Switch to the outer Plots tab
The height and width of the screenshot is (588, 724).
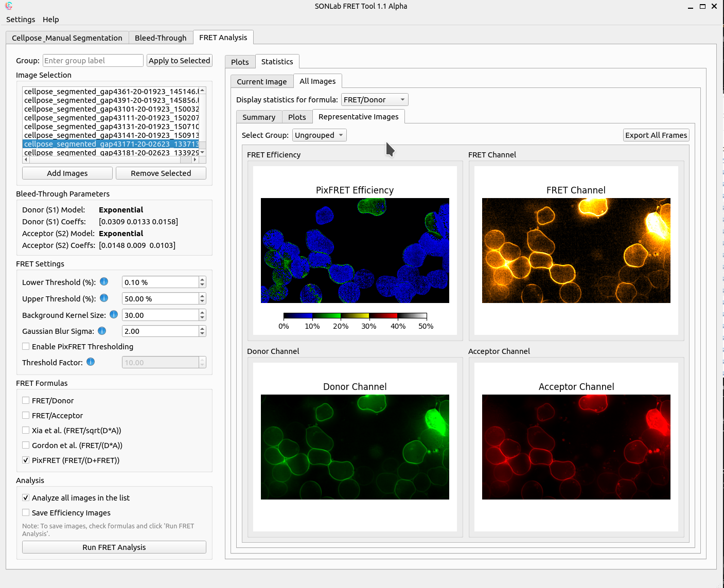point(240,62)
